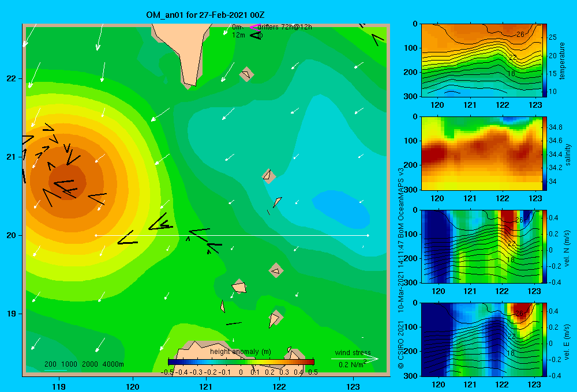
Task: Open the salinity depth section panel
Action: (482, 153)
